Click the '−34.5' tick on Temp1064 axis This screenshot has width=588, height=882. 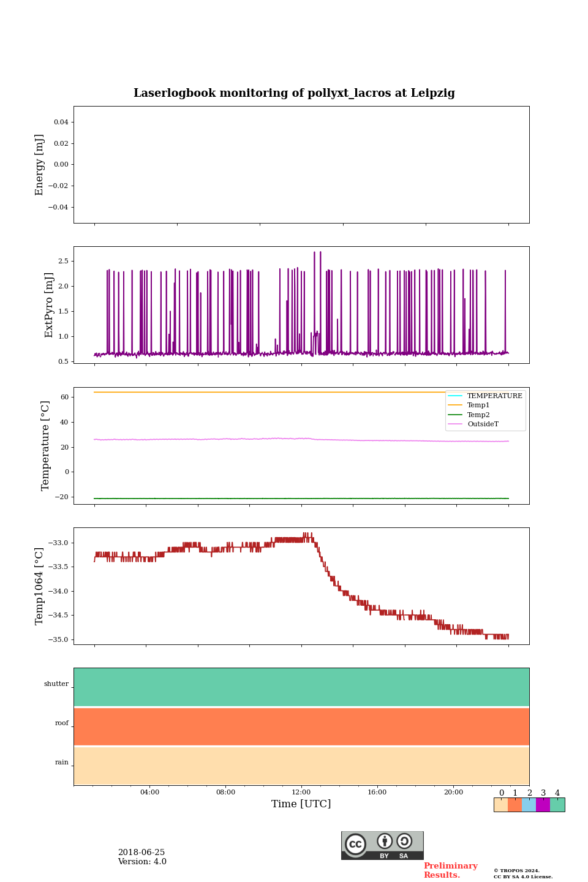(58, 615)
